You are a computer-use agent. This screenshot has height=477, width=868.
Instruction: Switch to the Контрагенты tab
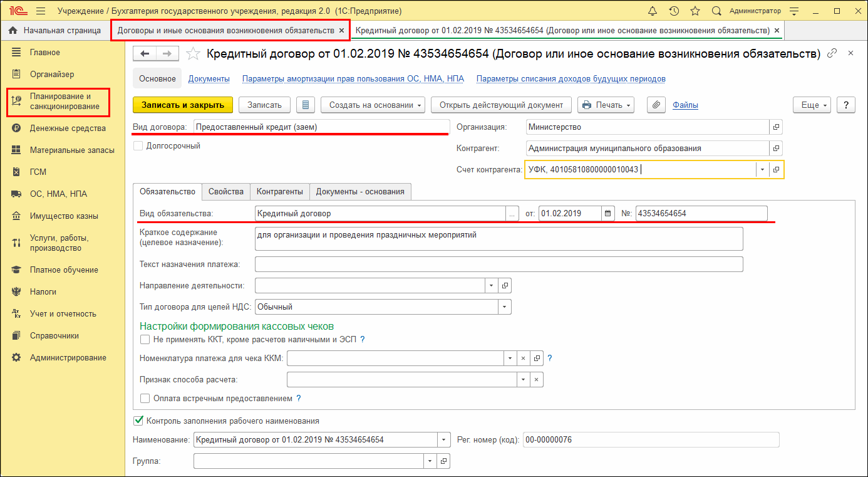tap(279, 191)
